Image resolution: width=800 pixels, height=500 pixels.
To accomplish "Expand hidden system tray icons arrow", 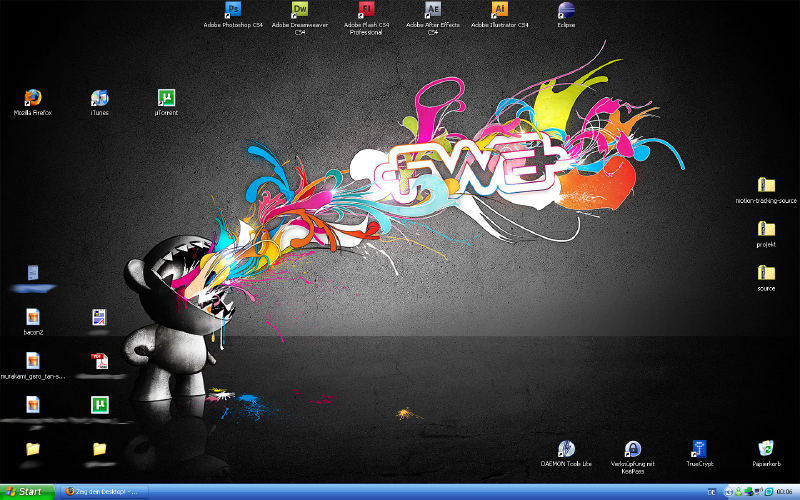I will (729, 492).
